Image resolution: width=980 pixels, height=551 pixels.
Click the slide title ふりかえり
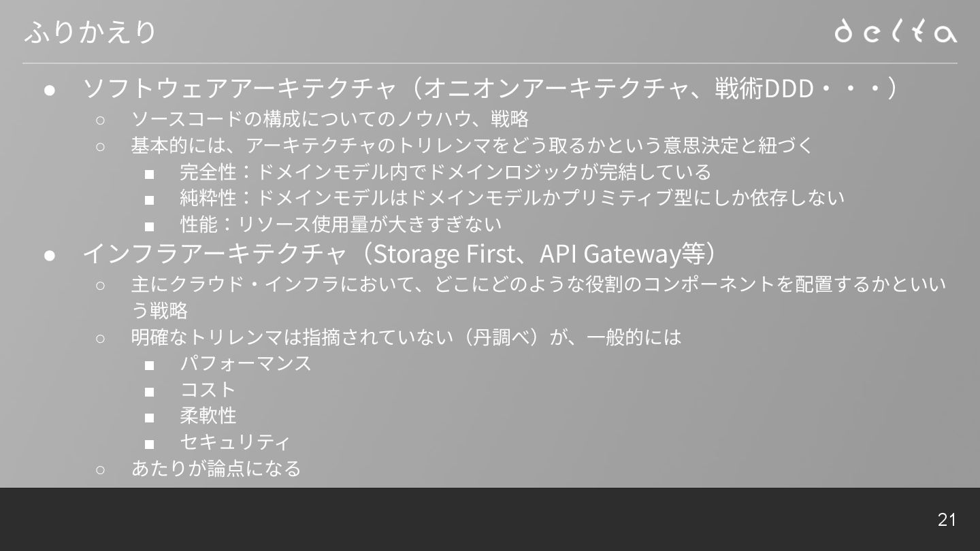[90, 32]
